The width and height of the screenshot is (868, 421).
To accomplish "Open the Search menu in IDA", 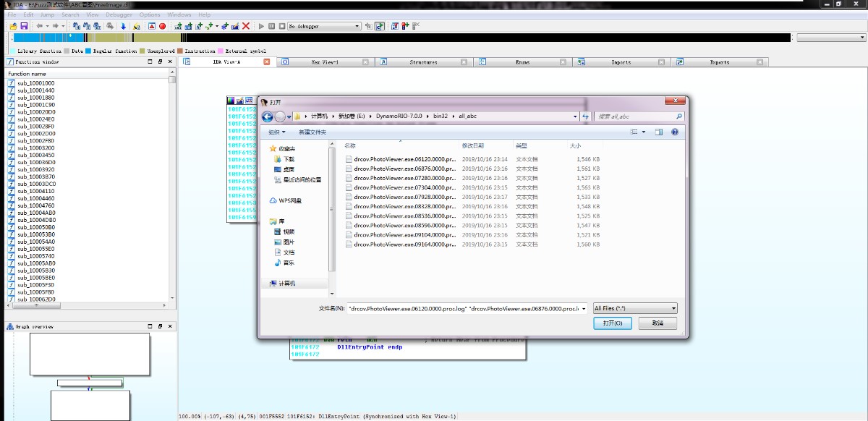I will coord(71,14).
